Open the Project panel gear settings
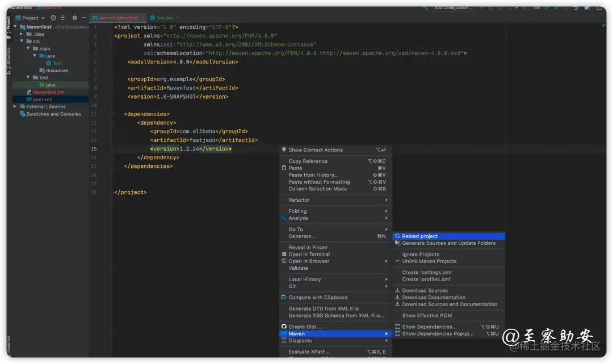Image resolution: width=613 pixels, height=364 pixels. pos(75,18)
